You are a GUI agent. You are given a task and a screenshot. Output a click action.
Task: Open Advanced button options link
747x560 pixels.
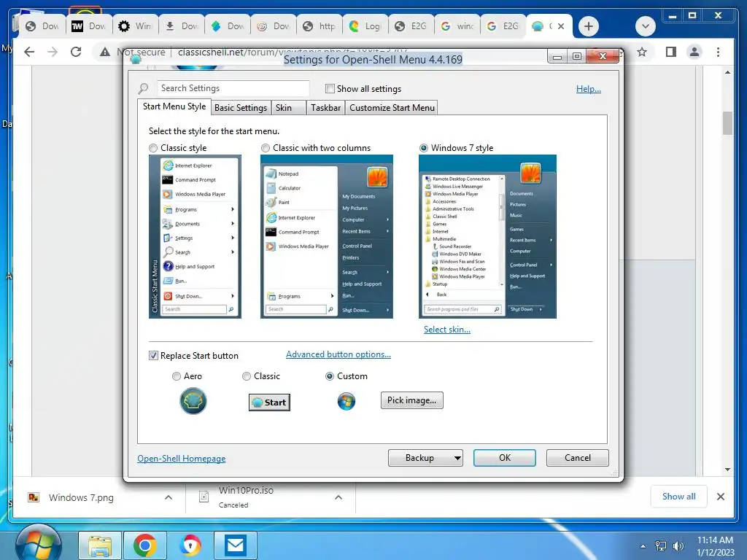[x=338, y=354]
